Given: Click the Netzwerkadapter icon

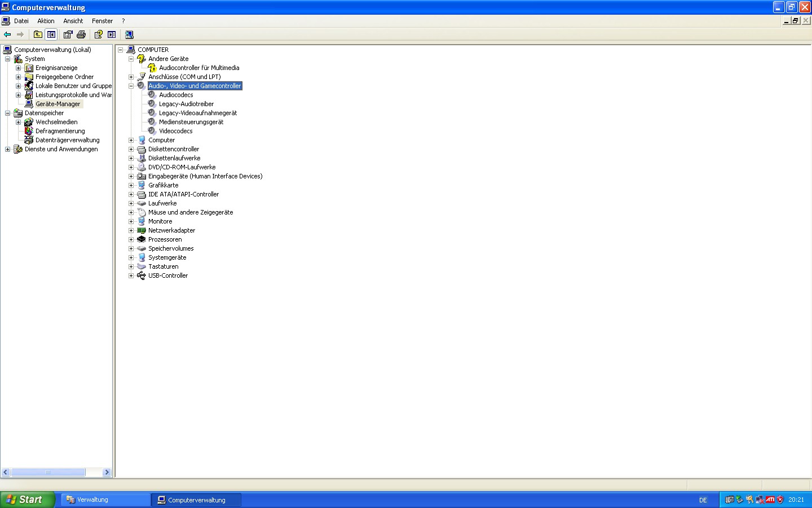Looking at the screenshot, I should point(142,230).
